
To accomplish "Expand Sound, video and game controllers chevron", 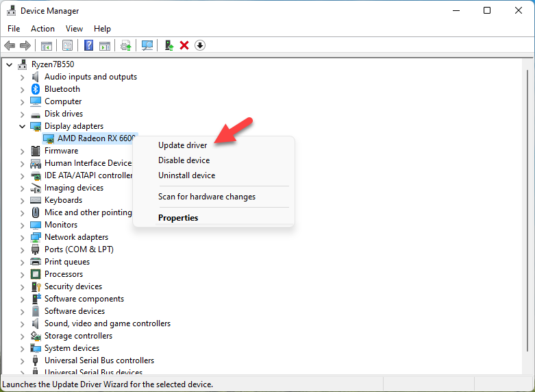I will (x=22, y=323).
